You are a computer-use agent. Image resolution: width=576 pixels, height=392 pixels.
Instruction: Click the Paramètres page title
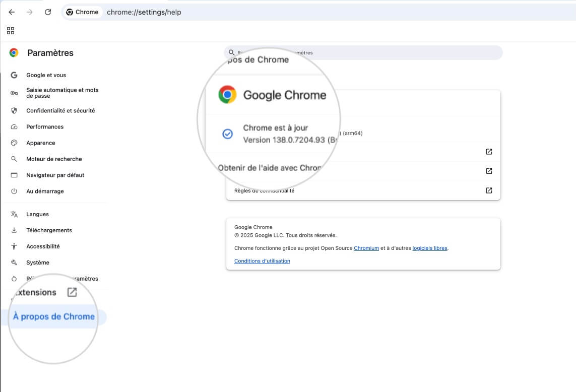50,53
